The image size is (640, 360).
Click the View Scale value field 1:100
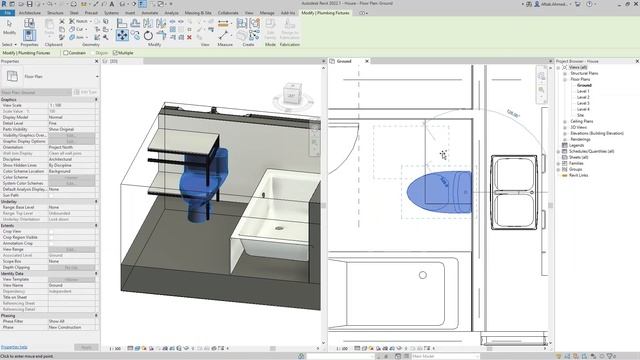coord(71,105)
